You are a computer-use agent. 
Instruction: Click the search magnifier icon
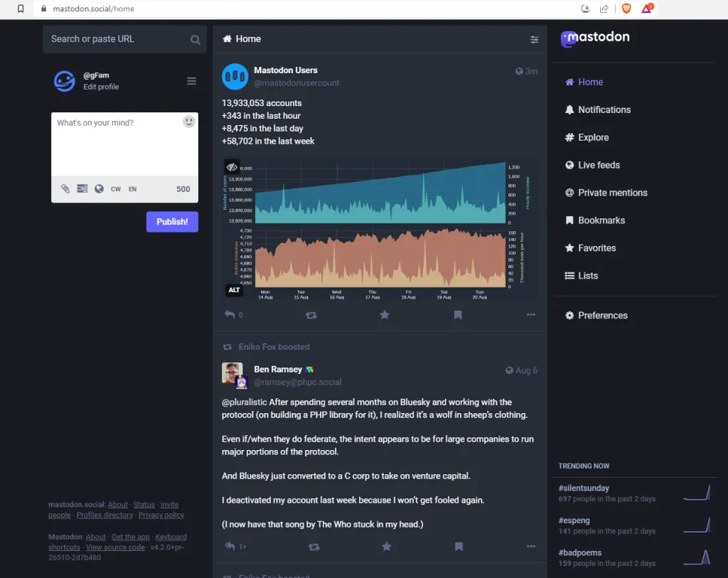(x=196, y=40)
